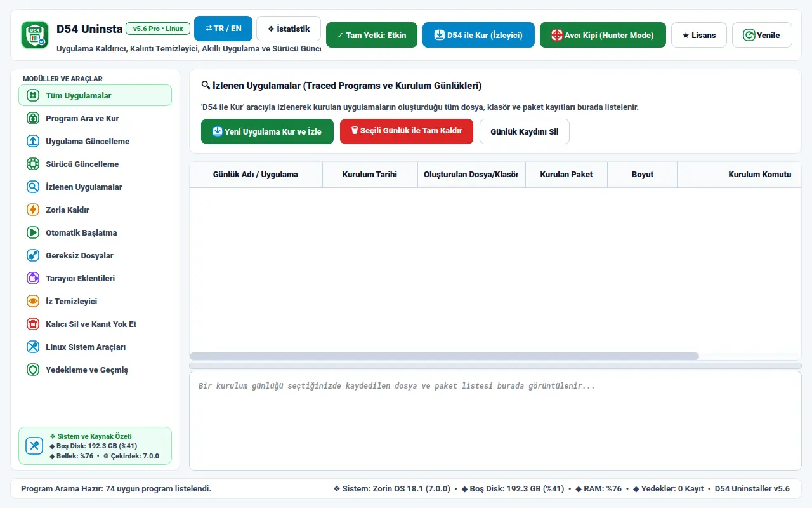
Task: Open the Gereksiz Dosyalar module
Action: coord(95,255)
